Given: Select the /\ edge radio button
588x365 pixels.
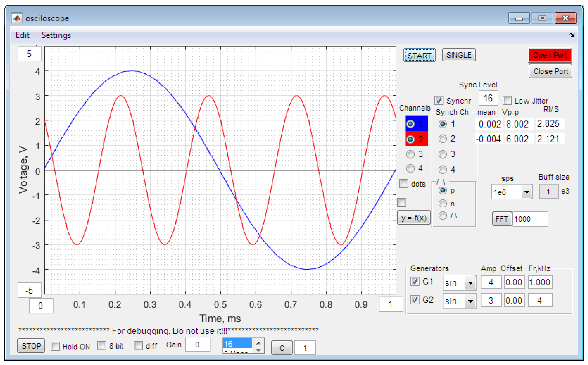Looking at the screenshot, I should click(443, 216).
